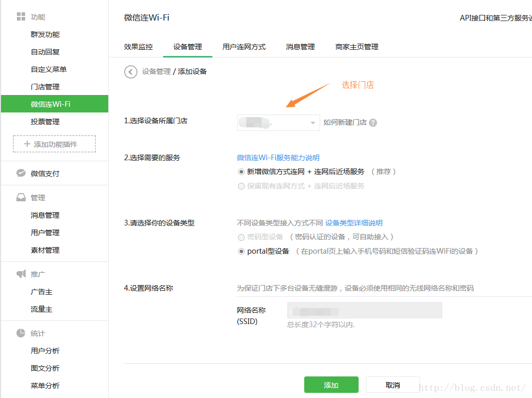
Task: Open 用户管理 in sidebar
Action: click(x=45, y=233)
